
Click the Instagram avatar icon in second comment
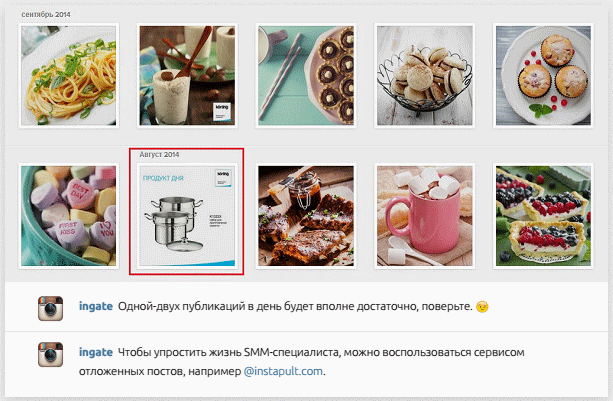(50, 354)
